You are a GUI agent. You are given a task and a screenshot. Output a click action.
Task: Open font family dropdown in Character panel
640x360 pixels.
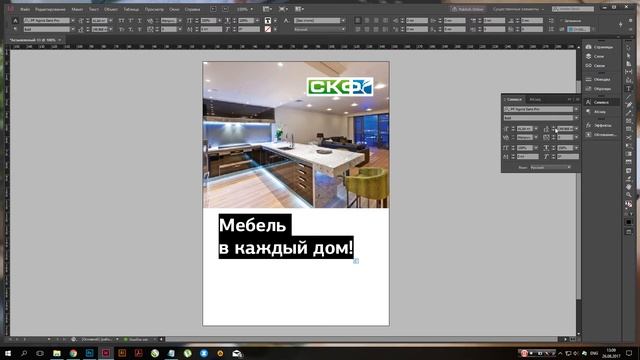[x=576, y=109]
